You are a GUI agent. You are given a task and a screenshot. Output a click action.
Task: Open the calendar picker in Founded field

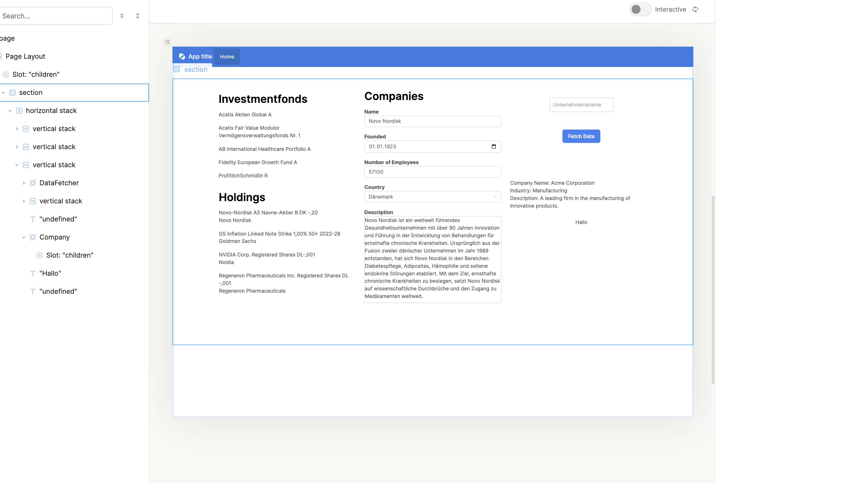[494, 146]
